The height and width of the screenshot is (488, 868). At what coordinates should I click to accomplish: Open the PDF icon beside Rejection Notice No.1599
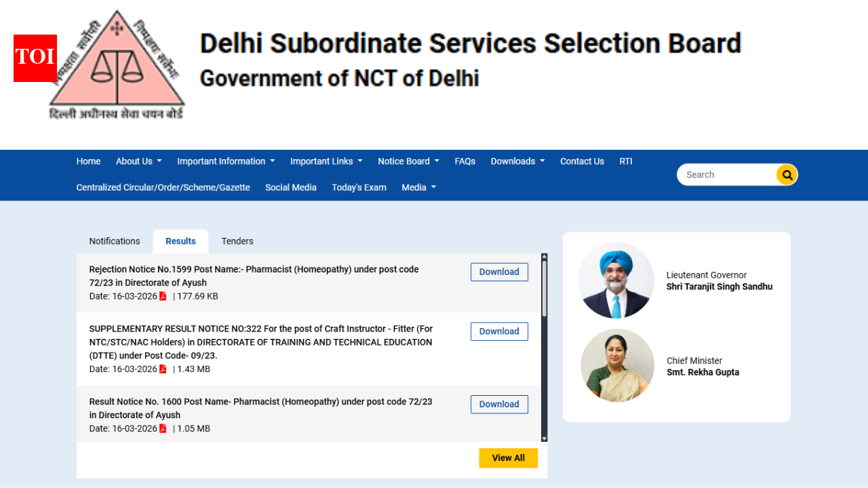[x=163, y=296]
